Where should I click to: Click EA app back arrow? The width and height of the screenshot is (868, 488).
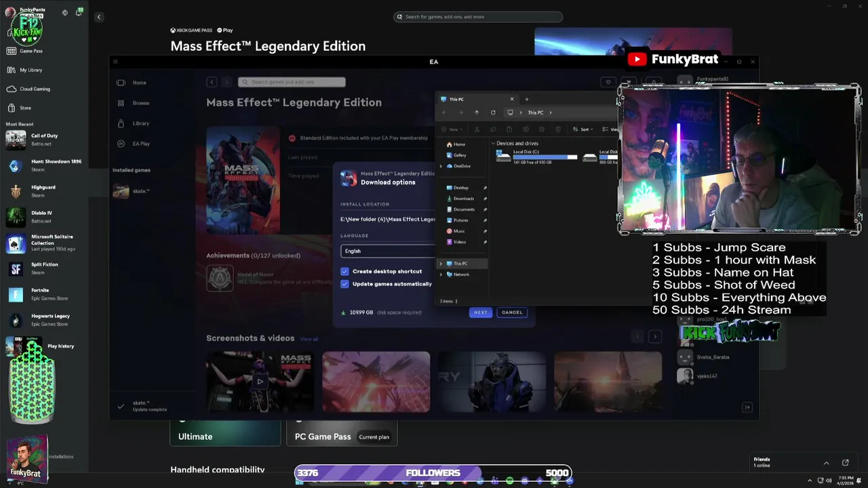(x=212, y=82)
